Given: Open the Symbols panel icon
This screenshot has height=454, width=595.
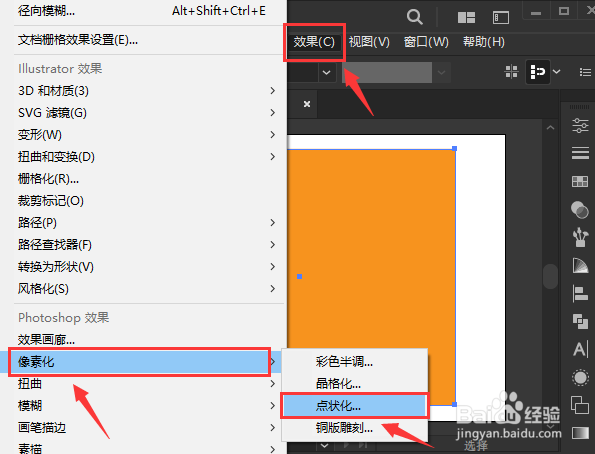Looking at the screenshot, I should [580, 237].
